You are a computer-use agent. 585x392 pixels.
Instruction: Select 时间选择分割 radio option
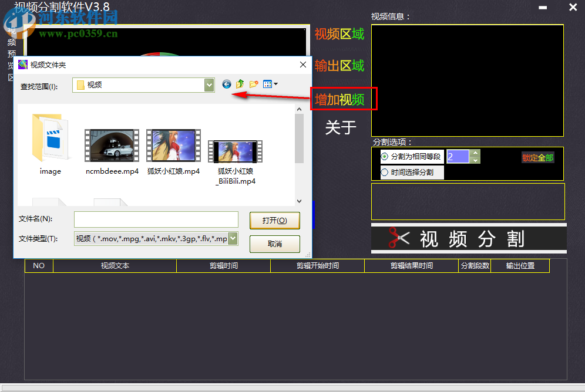click(x=412, y=173)
